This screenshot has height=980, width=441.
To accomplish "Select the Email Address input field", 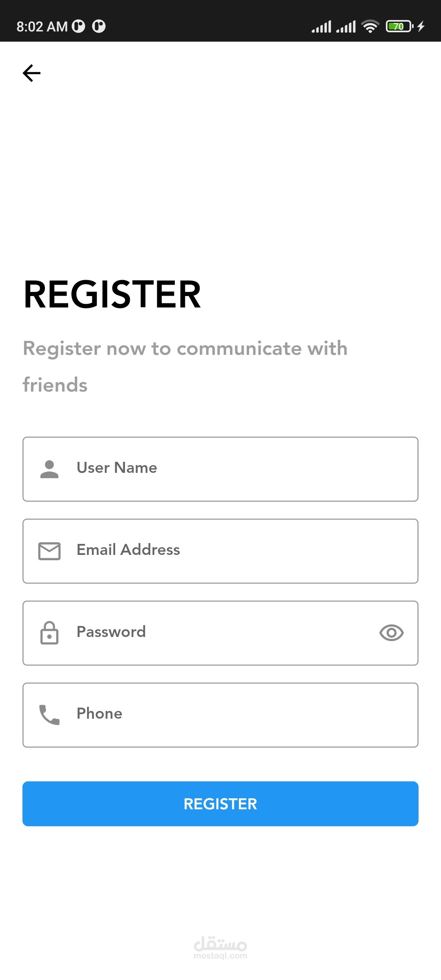I will 245,551.
